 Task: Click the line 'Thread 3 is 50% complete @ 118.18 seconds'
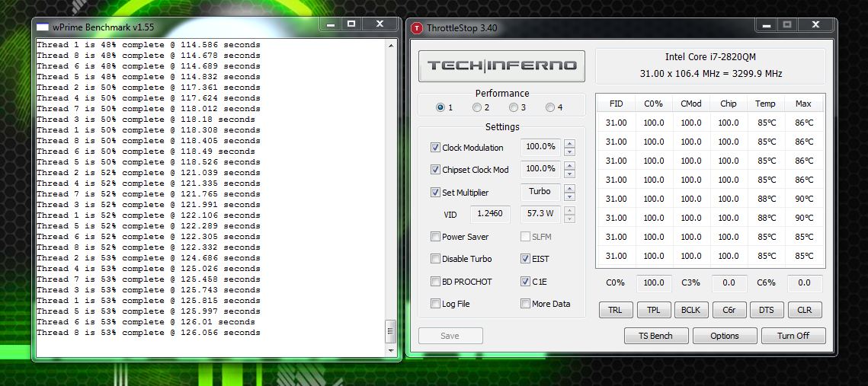click(x=146, y=120)
